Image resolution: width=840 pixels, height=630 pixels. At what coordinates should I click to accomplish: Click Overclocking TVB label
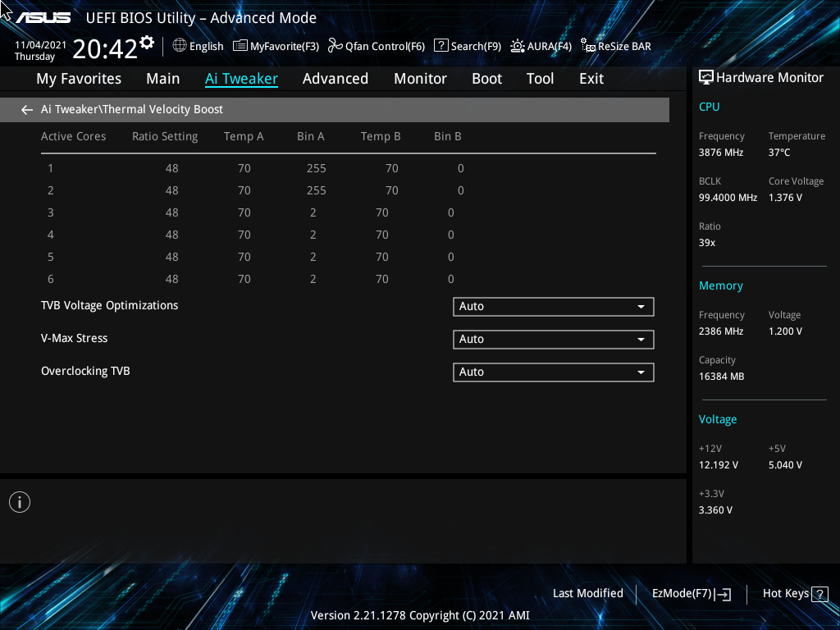pyautogui.click(x=85, y=372)
